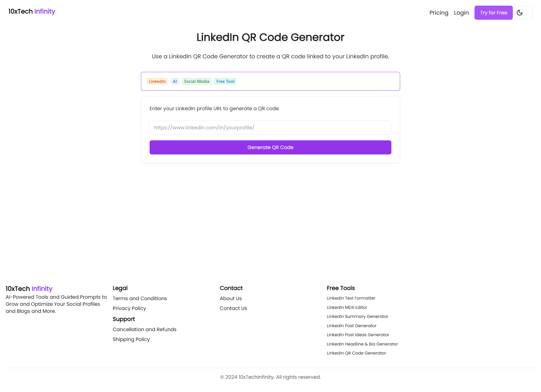Open Terms and Conditions link
Image resolution: width=541 pixels, height=392 pixels.
coord(139,298)
